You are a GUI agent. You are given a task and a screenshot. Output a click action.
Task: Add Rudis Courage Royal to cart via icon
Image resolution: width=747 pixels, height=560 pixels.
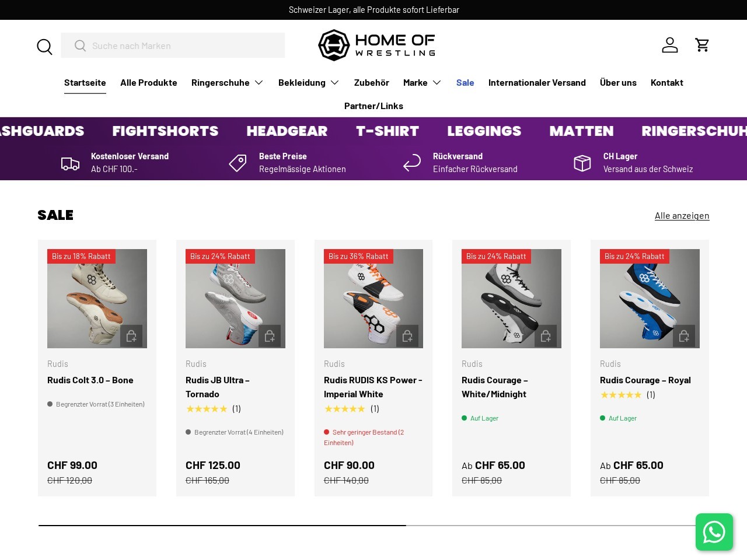tap(685, 336)
